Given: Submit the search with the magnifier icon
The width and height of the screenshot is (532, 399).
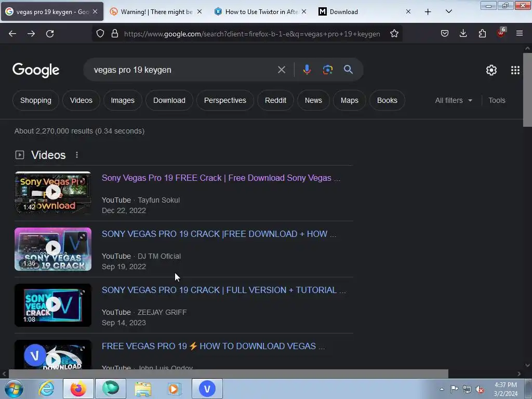Looking at the screenshot, I should 348,70.
